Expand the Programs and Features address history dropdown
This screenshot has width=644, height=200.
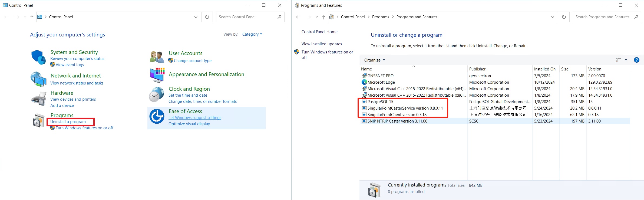552,17
